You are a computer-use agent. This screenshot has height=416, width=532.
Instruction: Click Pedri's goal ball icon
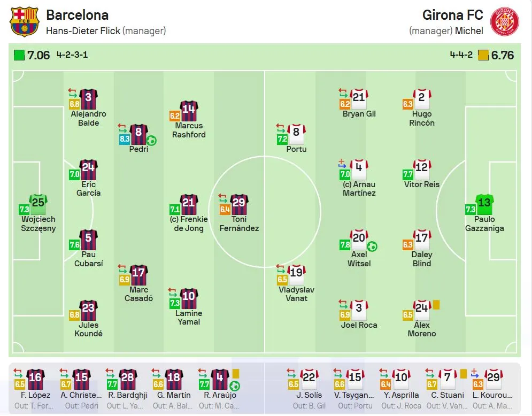click(x=151, y=141)
